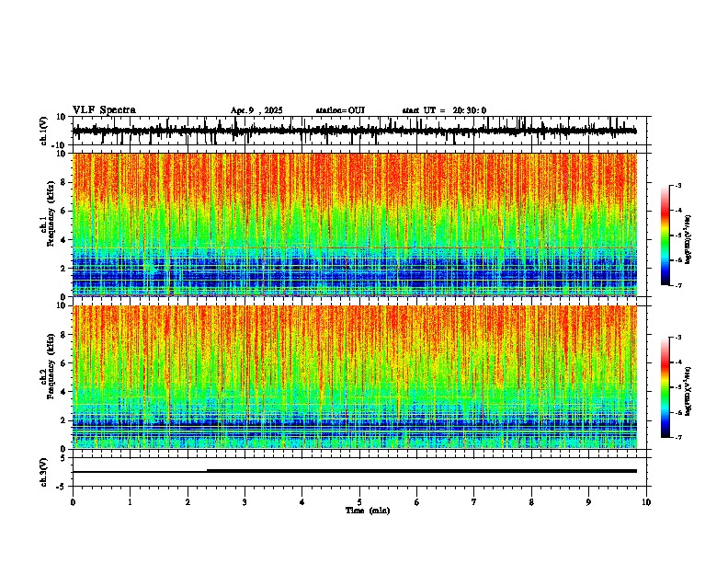Click the ch.1 "Frequency (kHz)" axis label

51,213
